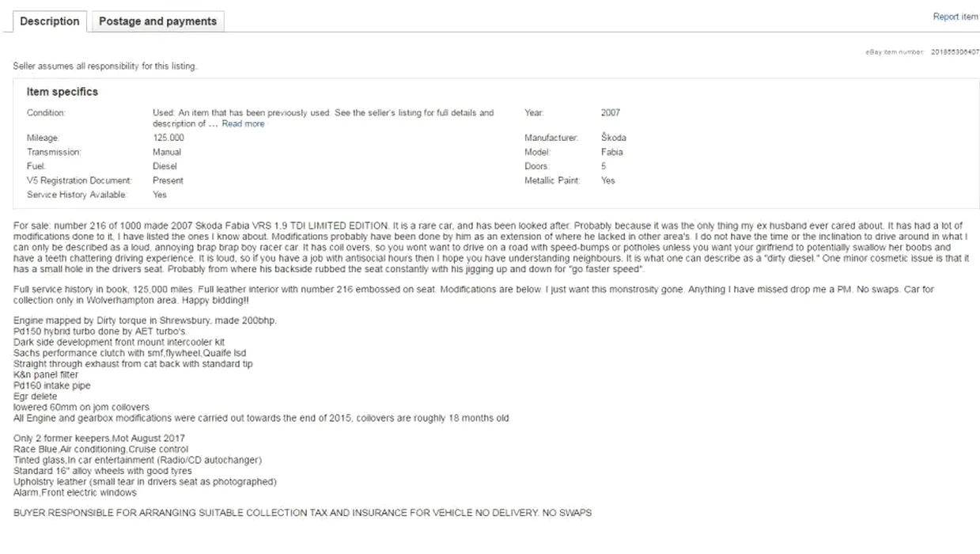Viewport: 980px width, 554px height.
Task: Click the Mileage value 125,000
Action: pos(168,138)
